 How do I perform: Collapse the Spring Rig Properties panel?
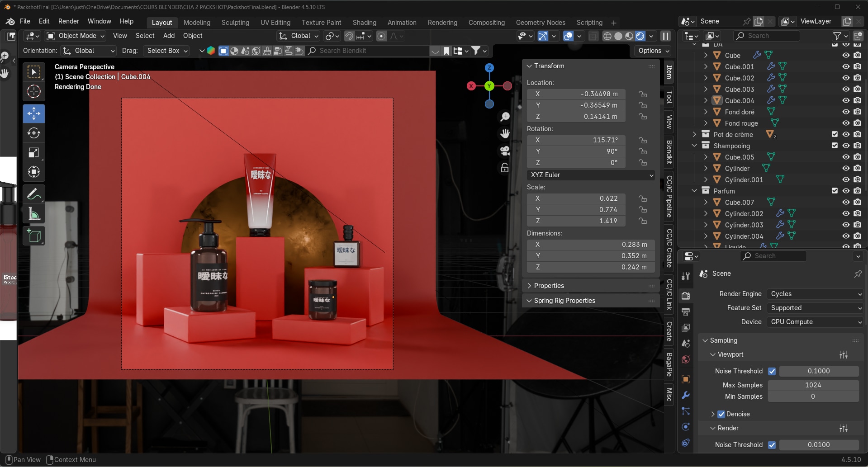tap(591, 301)
